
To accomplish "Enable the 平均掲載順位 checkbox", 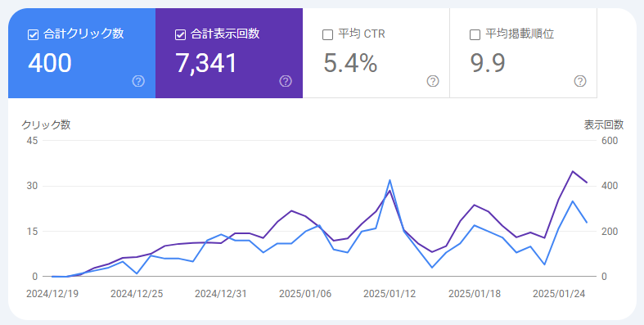I will [475, 35].
